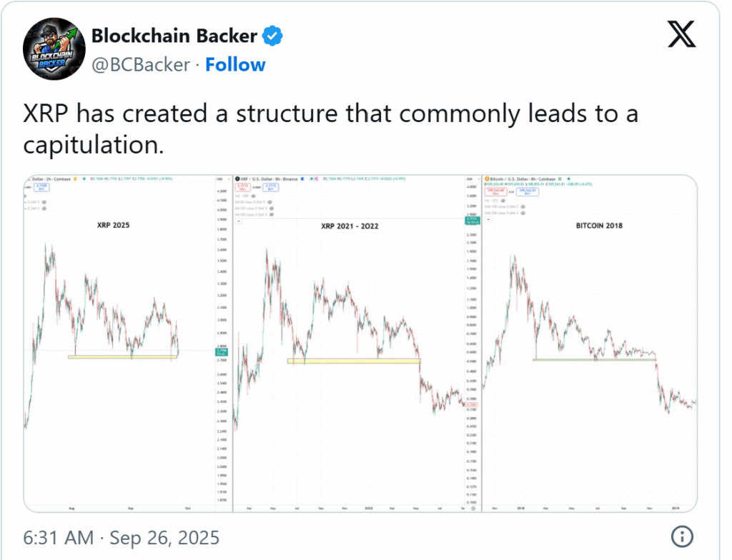Follow the @BCBacker account
The width and height of the screenshot is (732, 560).
pos(235,64)
